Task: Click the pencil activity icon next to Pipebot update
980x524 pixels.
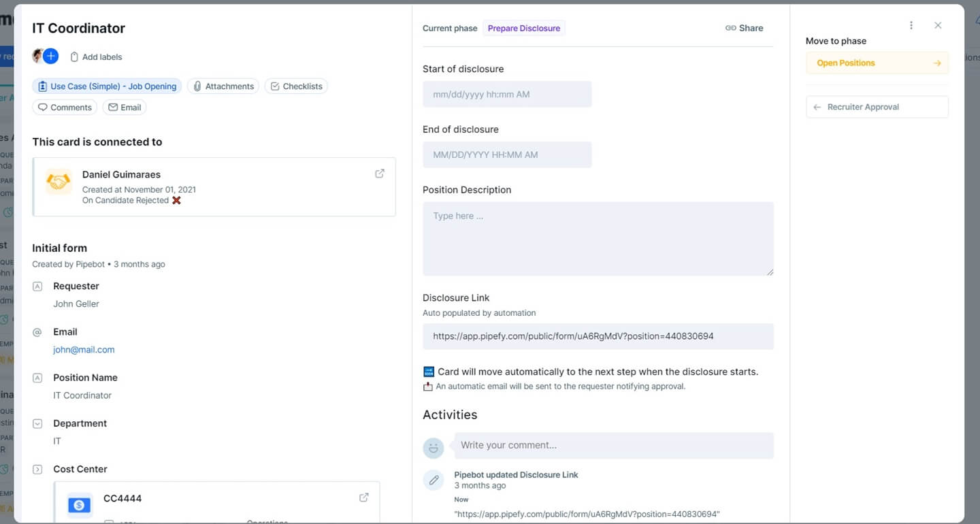Action: (434, 480)
